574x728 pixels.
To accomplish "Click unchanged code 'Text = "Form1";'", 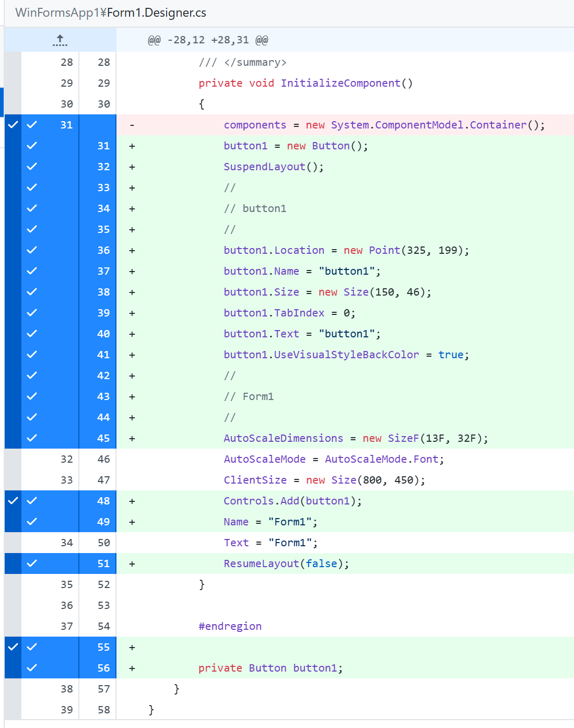I will pos(271,543).
